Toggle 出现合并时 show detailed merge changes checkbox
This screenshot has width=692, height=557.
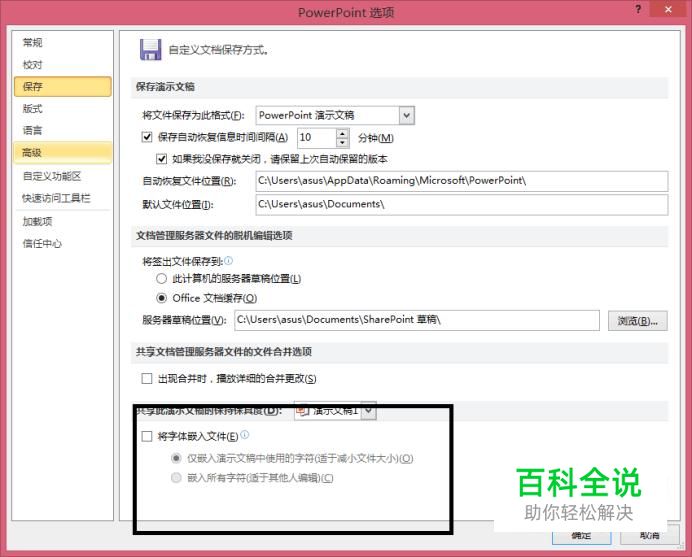pyautogui.click(x=147, y=378)
